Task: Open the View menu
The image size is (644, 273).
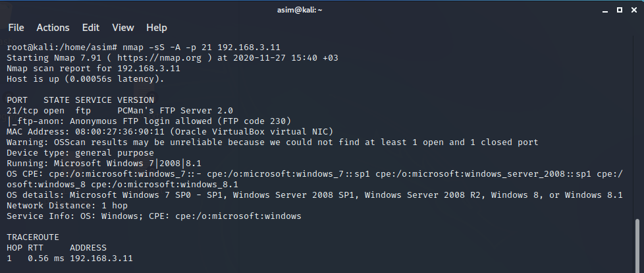Action: tap(122, 28)
